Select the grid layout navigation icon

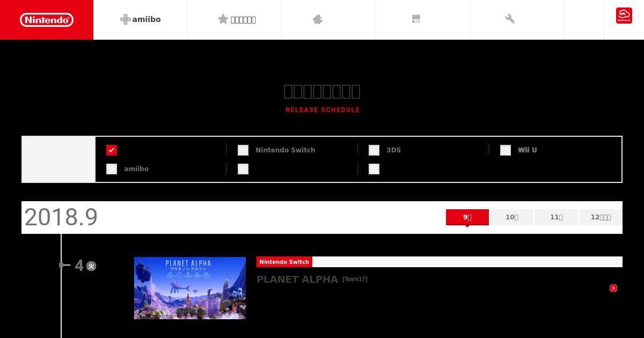click(x=416, y=19)
